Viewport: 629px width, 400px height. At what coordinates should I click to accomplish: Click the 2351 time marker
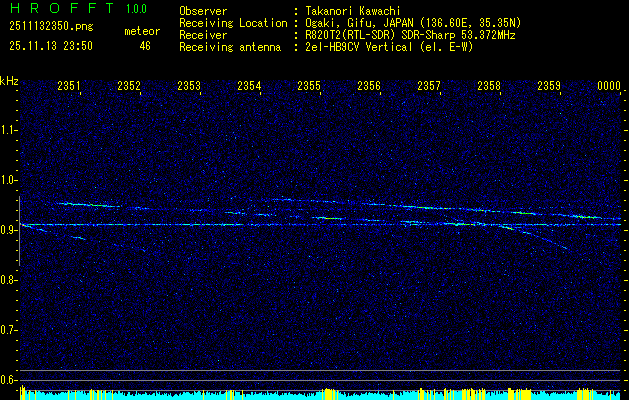pyautogui.click(x=69, y=87)
